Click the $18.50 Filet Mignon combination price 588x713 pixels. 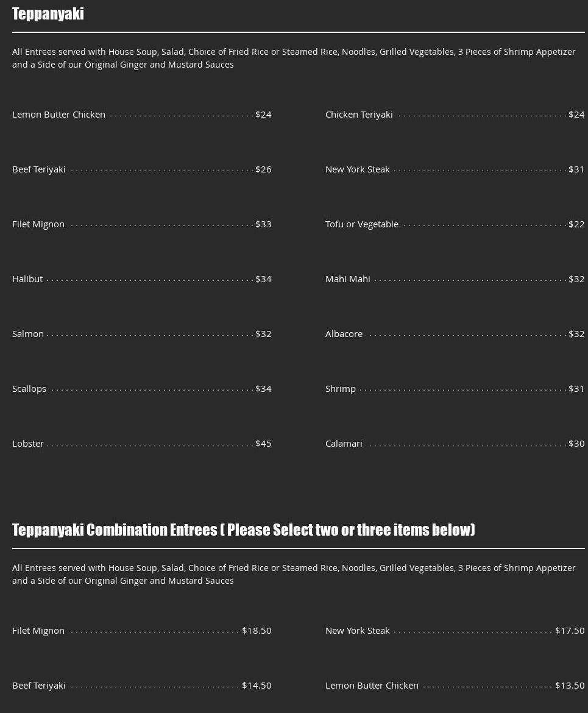[x=257, y=631]
